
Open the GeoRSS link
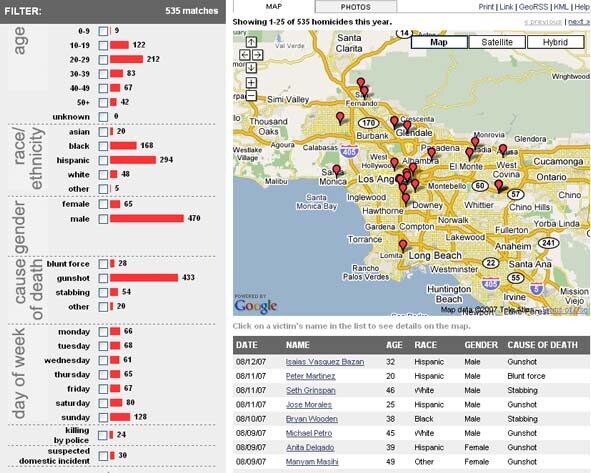(x=533, y=7)
